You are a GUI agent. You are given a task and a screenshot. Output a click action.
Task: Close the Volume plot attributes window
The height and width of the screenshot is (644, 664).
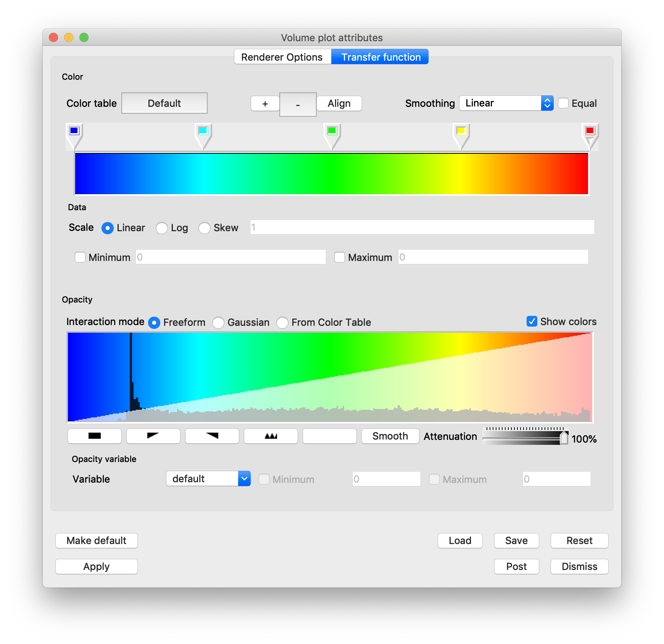click(53, 37)
